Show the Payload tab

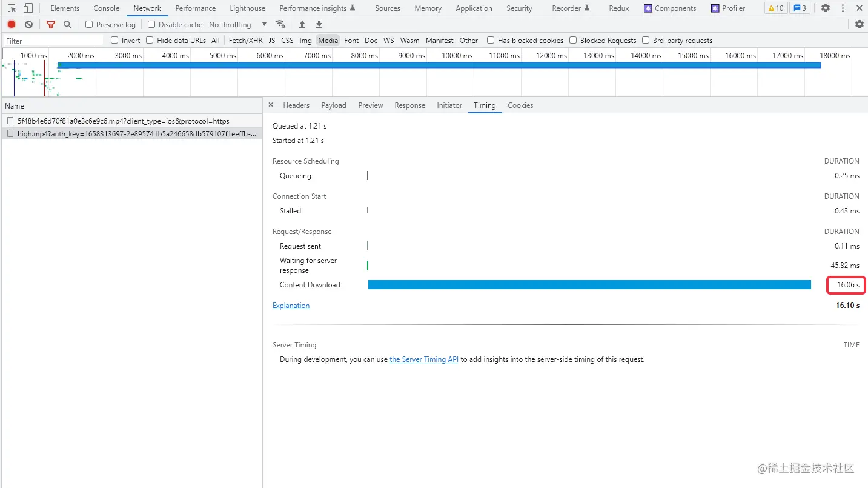click(334, 105)
